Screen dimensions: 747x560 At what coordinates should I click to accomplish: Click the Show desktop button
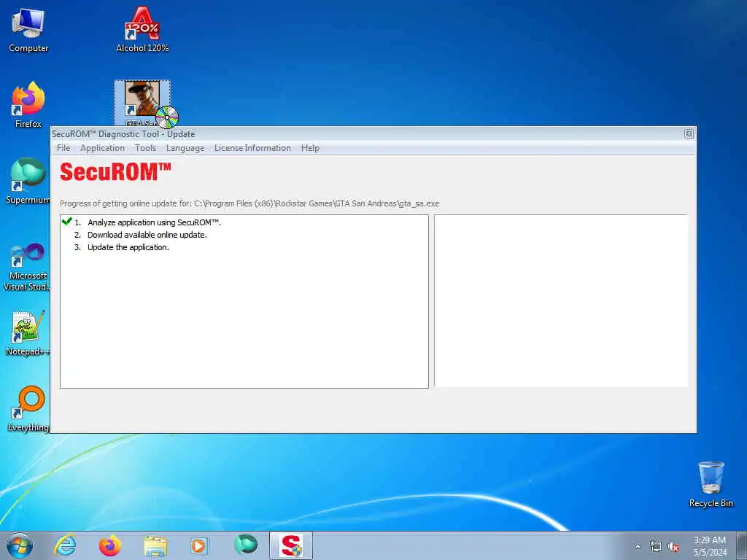[742, 545]
